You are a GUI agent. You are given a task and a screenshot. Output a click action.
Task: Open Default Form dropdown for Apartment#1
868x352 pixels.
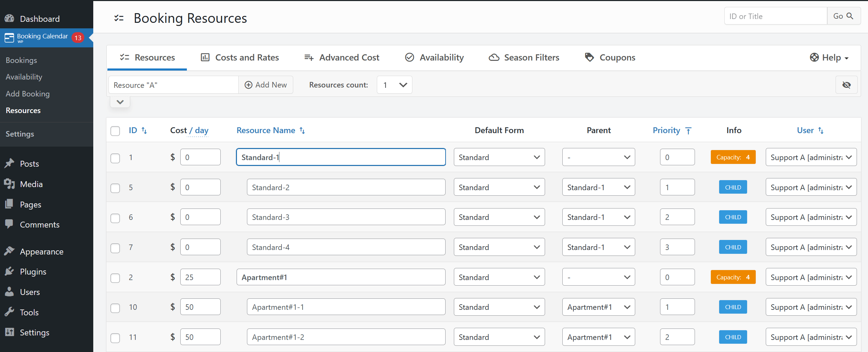pos(499,277)
